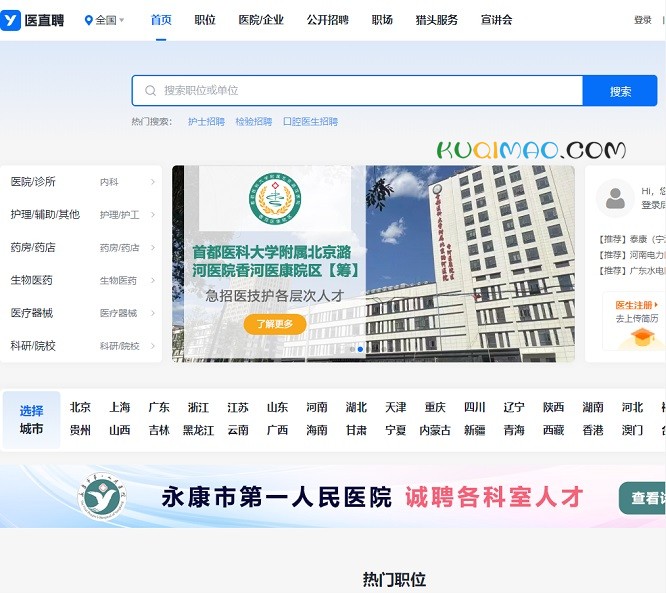
Task: Select the active blue carousel dot
Action: (x=360, y=349)
